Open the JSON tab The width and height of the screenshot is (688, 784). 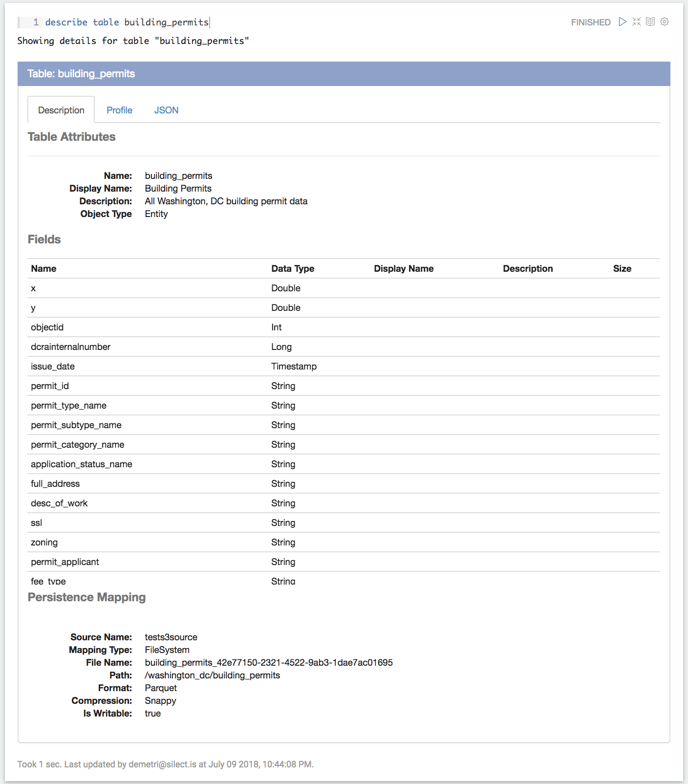(166, 110)
